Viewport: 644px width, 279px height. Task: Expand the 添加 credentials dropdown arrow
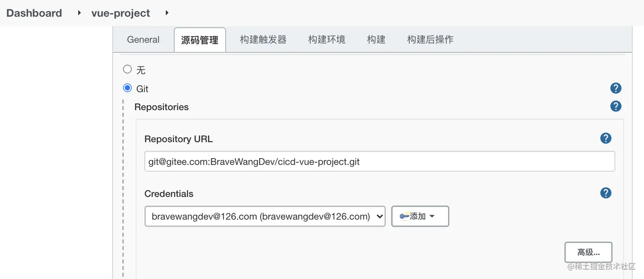click(x=432, y=216)
